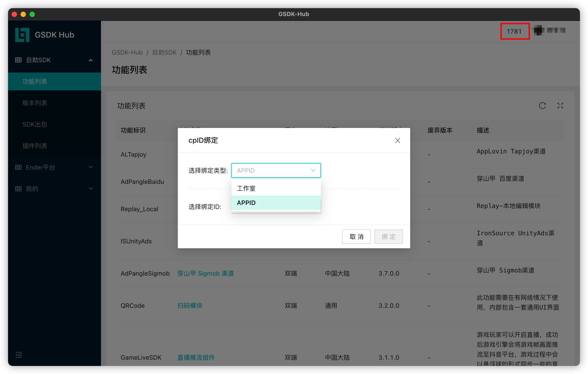Open the 选择绑定类型 APPID dropdown
Screen dimensions: 588x374
pyautogui.click(x=276, y=170)
